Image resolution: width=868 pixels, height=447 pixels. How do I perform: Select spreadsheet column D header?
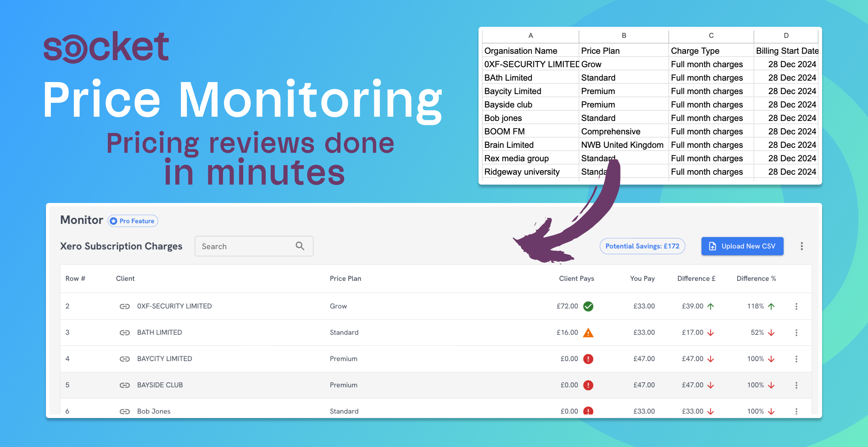pos(786,36)
